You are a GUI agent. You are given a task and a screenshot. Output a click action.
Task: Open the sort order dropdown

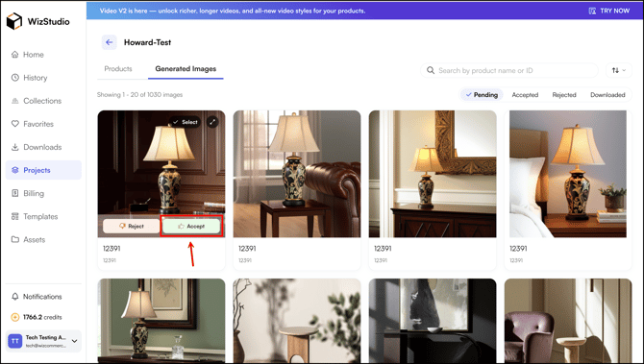(619, 70)
